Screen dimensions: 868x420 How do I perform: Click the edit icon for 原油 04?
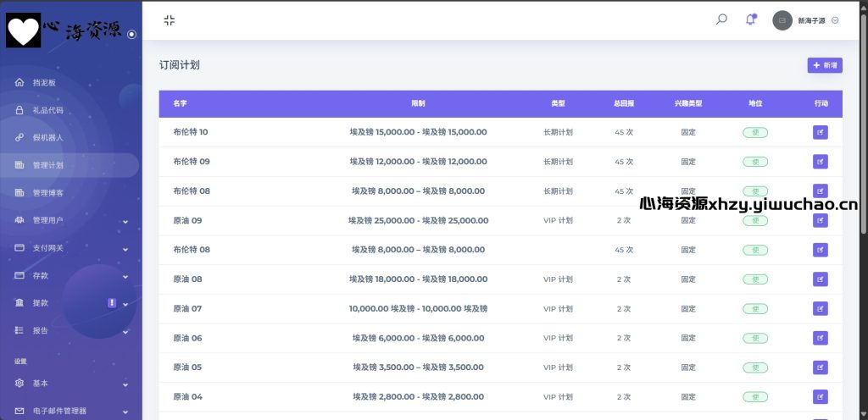pyautogui.click(x=820, y=396)
